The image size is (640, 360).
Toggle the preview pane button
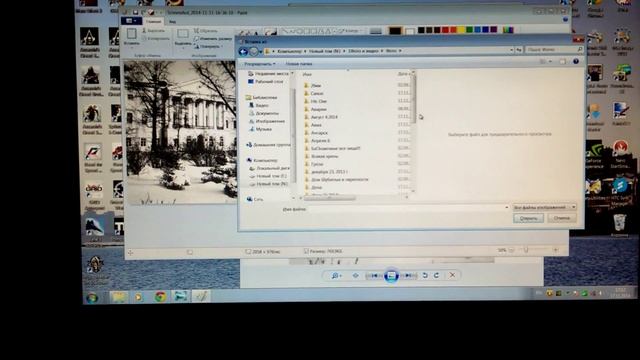(563, 61)
